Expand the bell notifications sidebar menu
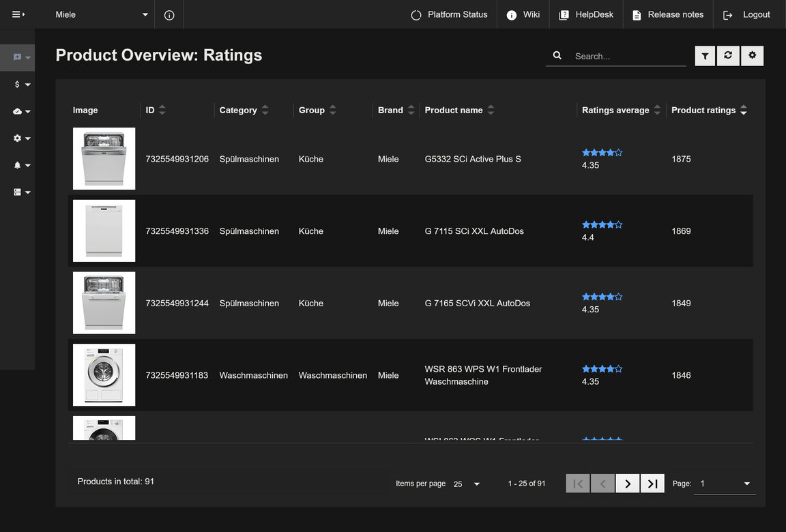786x532 pixels. pyautogui.click(x=22, y=165)
